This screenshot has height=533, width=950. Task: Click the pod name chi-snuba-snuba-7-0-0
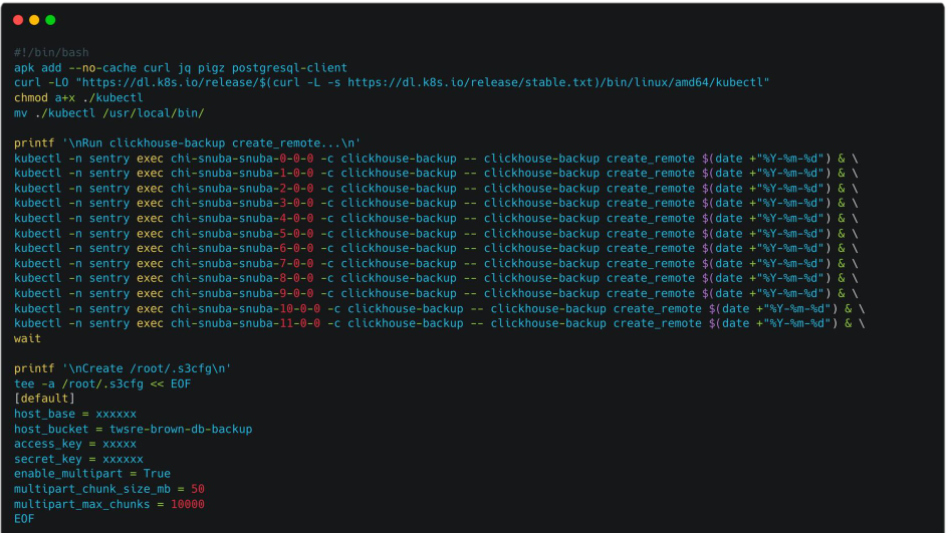pyautogui.click(x=242, y=263)
